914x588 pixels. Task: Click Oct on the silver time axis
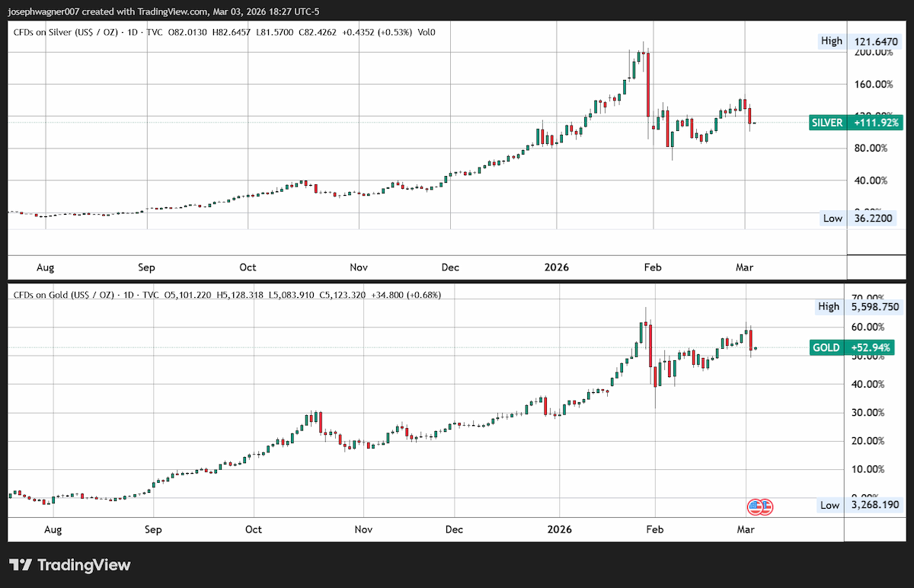248,267
